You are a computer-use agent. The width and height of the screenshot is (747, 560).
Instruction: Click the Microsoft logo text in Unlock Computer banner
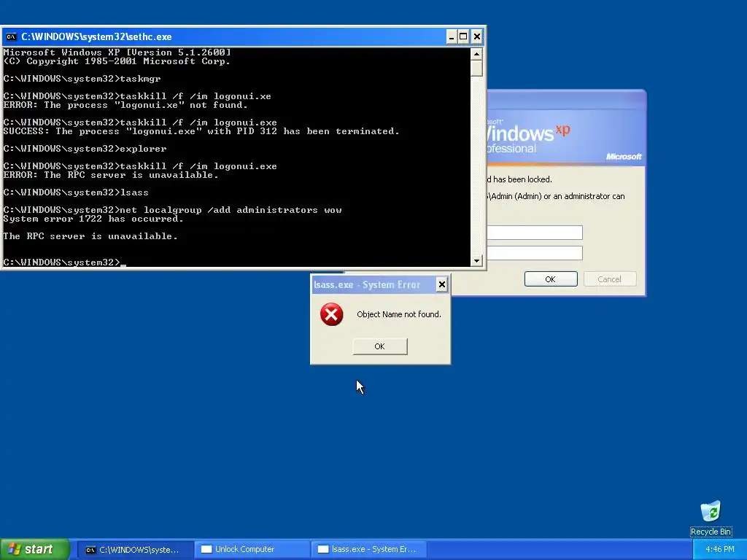(x=624, y=157)
